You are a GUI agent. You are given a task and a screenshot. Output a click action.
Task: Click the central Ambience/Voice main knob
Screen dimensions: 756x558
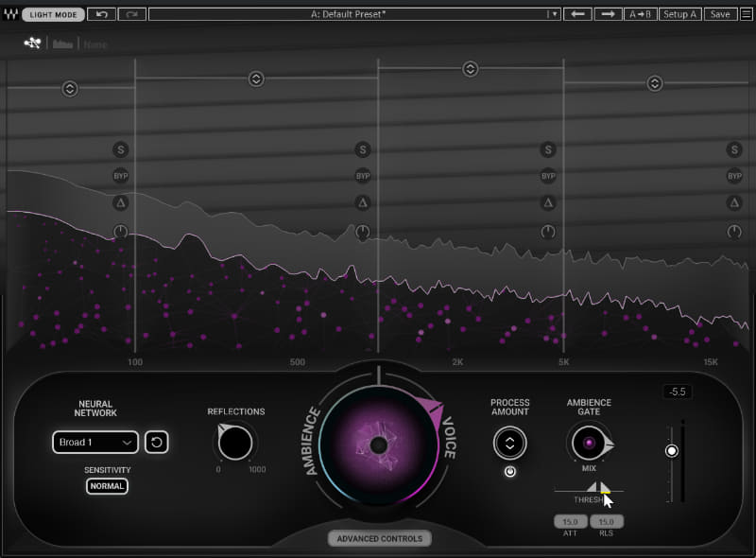(x=379, y=445)
